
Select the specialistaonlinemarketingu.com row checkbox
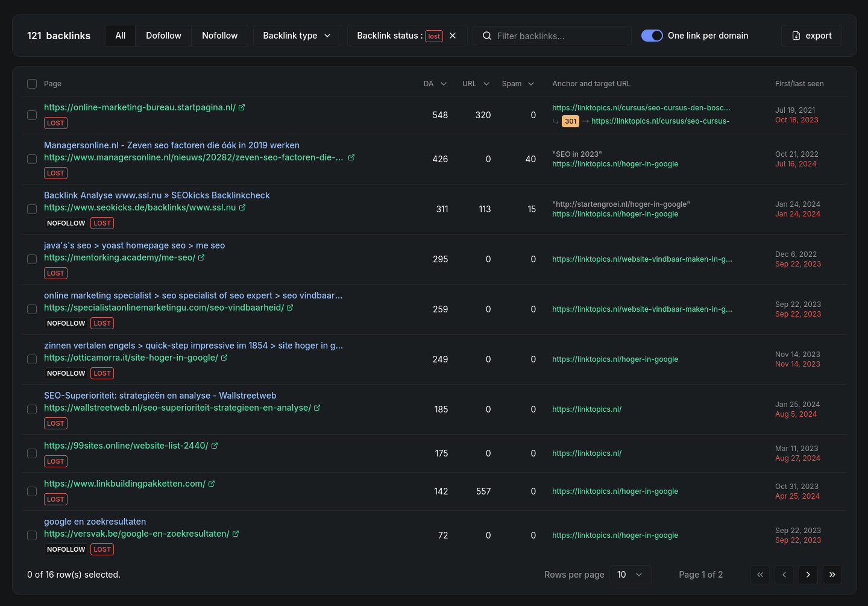pyautogui.click(x=32, y=309)
